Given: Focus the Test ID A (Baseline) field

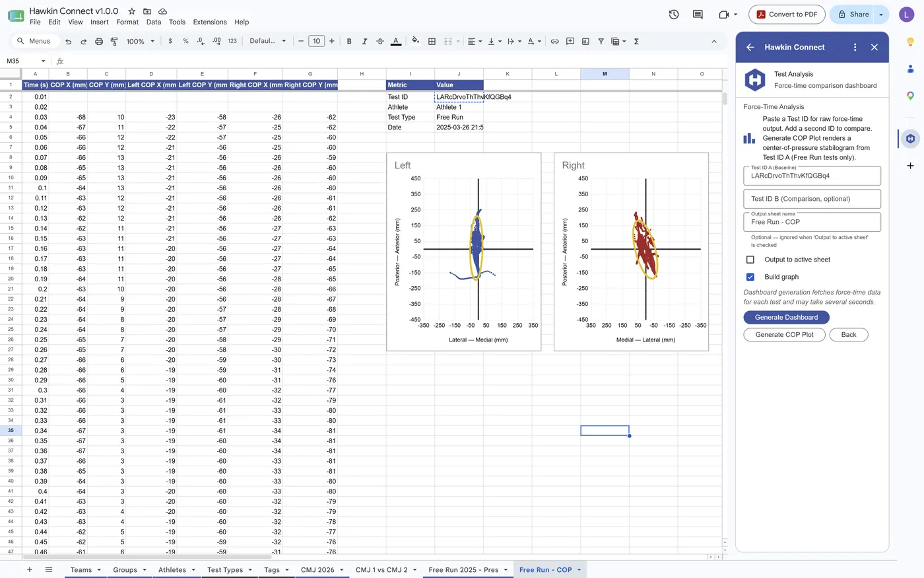Looking at the screenshot, I should tap(812, 176).
